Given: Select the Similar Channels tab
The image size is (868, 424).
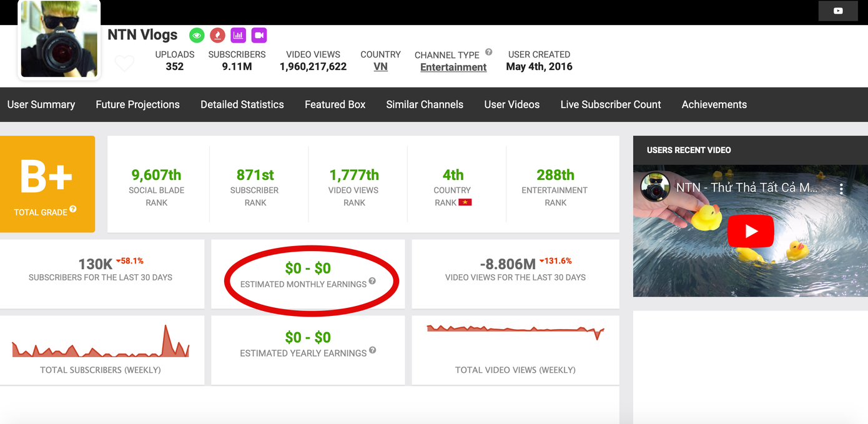Looking at the screenshot, I should click(x=425, y=105).
